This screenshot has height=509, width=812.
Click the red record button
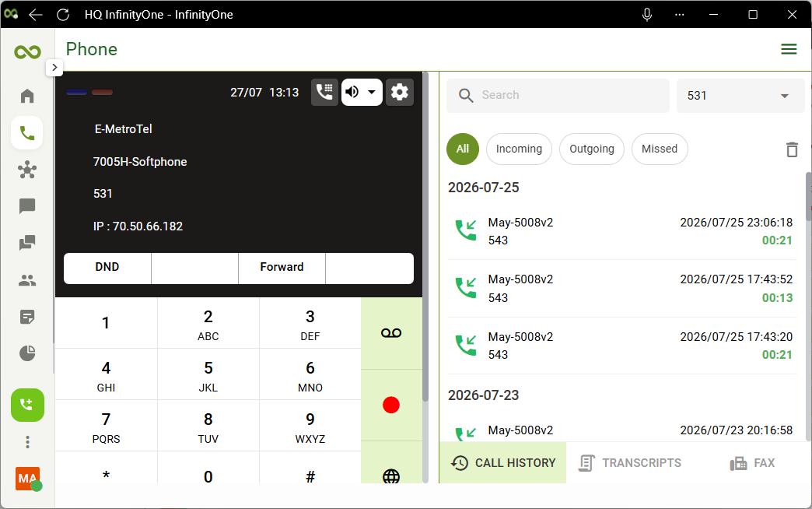[391, 405]
